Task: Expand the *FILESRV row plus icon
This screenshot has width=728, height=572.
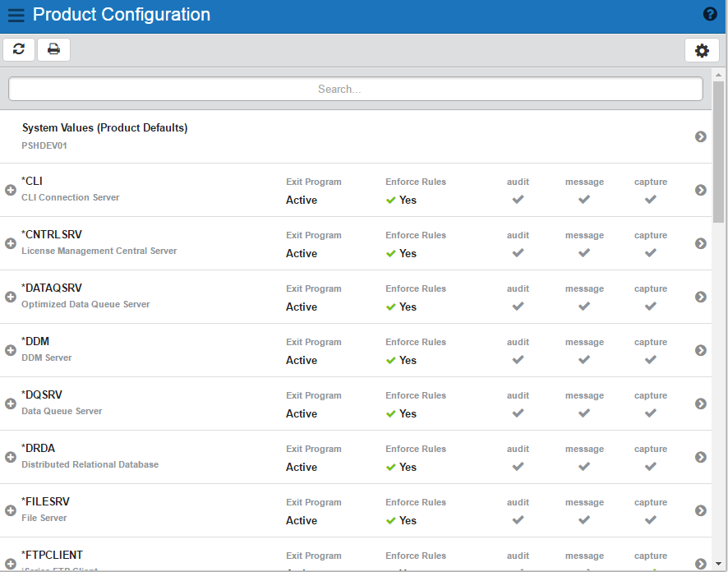Action: (x=11, y=510)
